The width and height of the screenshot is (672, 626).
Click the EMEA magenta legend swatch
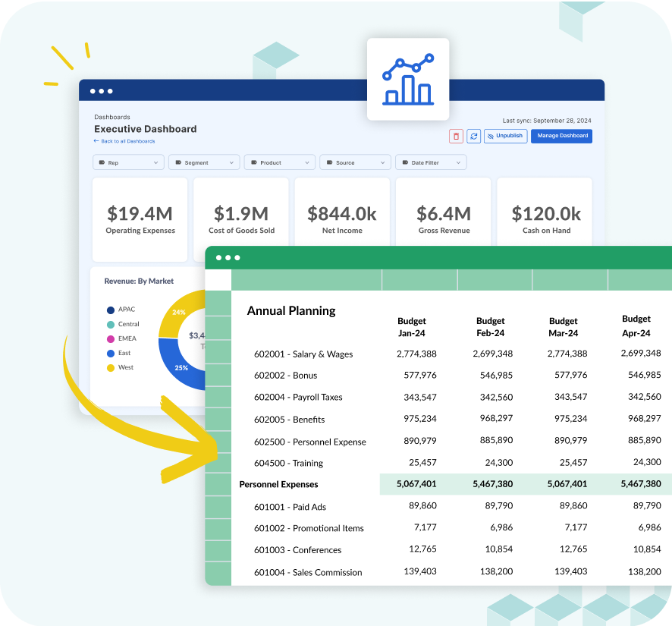111,339
